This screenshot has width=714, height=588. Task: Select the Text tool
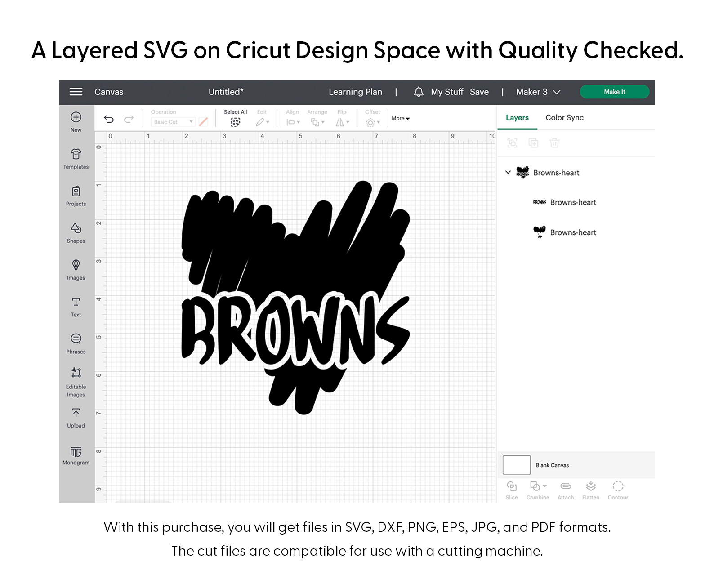point(76,302)
